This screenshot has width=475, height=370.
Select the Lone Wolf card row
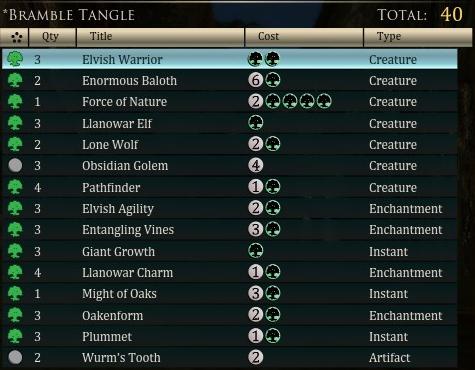click(x=230, y=144)
